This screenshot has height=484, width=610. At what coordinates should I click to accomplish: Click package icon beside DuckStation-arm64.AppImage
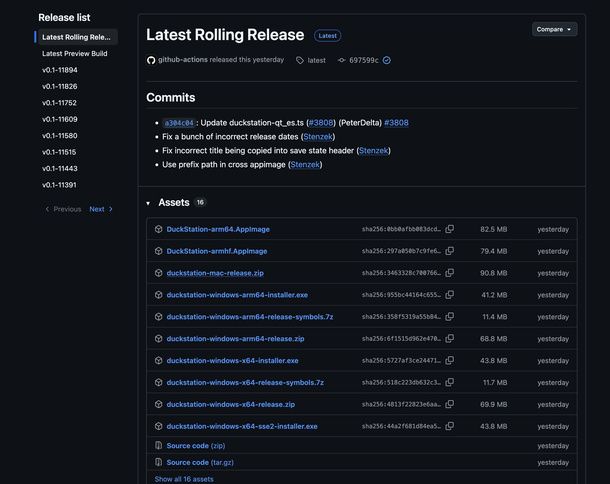point(158,229)
